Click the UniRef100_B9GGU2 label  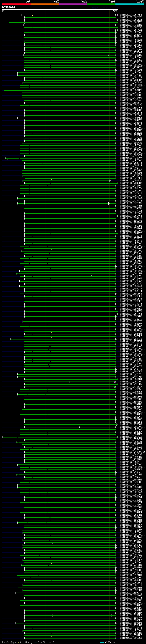tap(131, 359)
